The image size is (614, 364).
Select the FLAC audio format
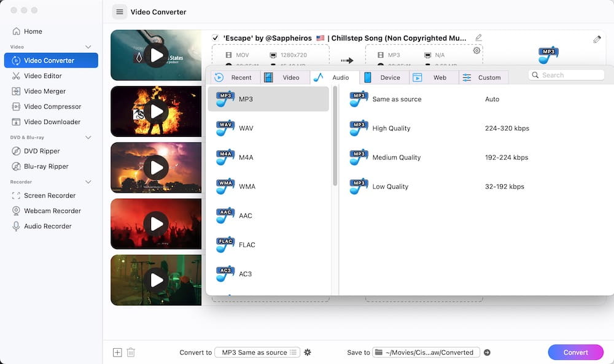click(x=269, y=245)
